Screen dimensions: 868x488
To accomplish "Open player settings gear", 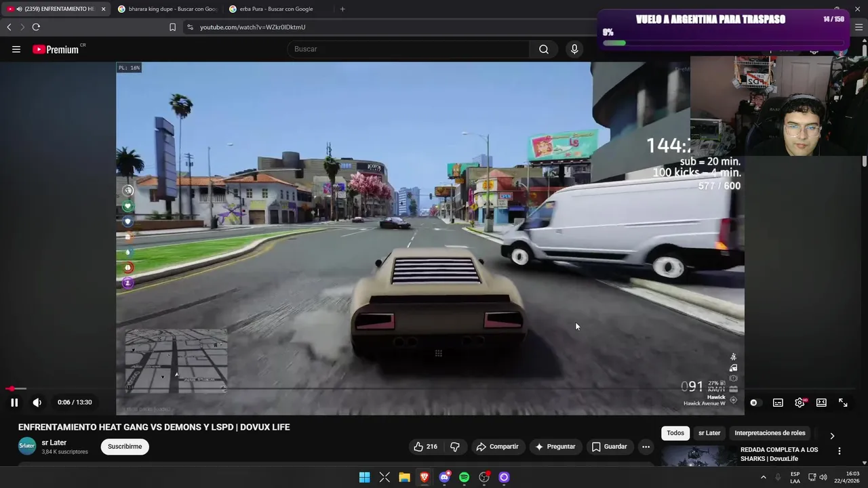I will pyautogui.click(x=800, y=403).
